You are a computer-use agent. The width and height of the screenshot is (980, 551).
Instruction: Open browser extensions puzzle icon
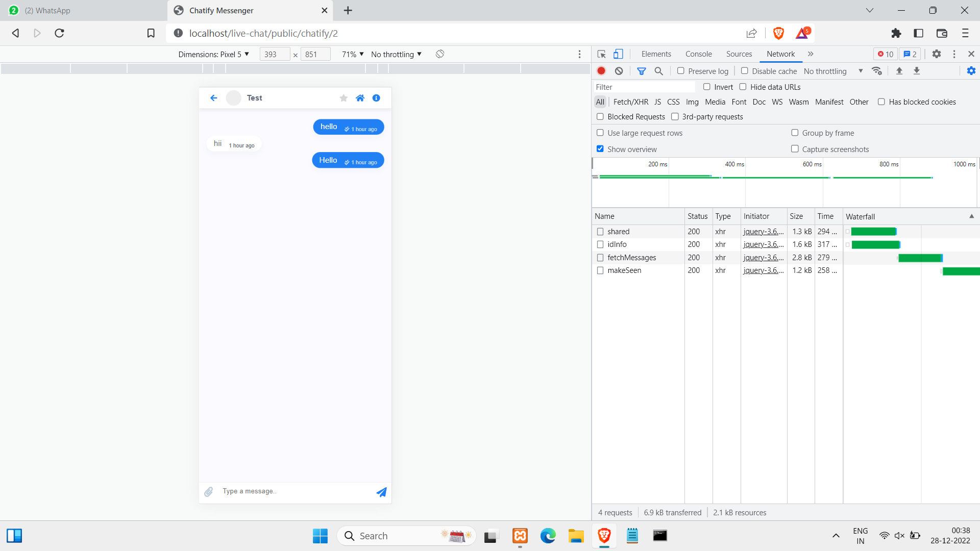896,33
